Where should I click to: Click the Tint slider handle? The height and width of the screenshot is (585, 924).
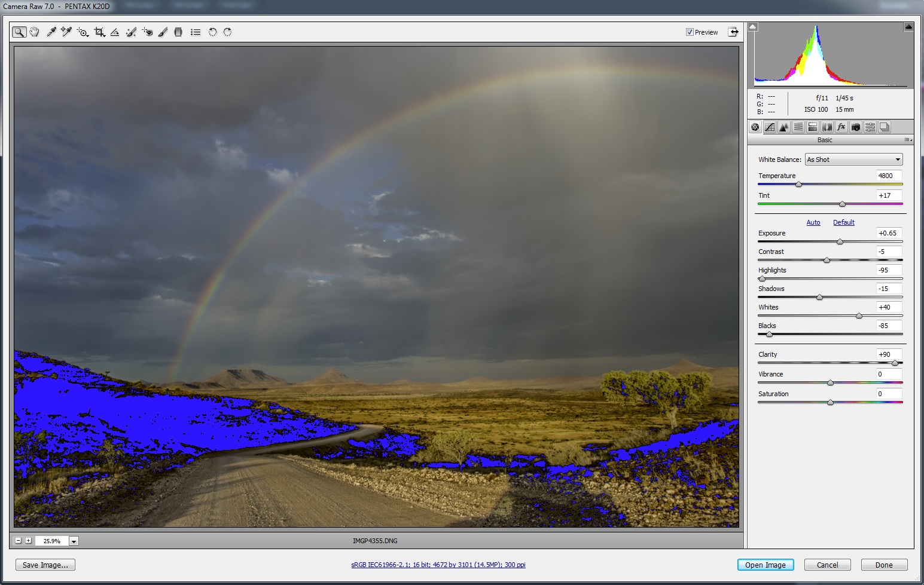click(842, 204)
